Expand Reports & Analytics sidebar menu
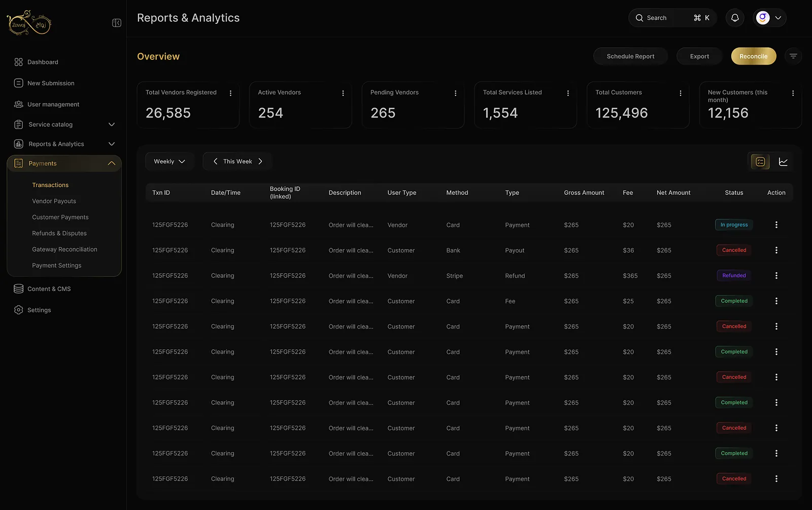Viewport: 812px width, 510px height. click(64, 144)
